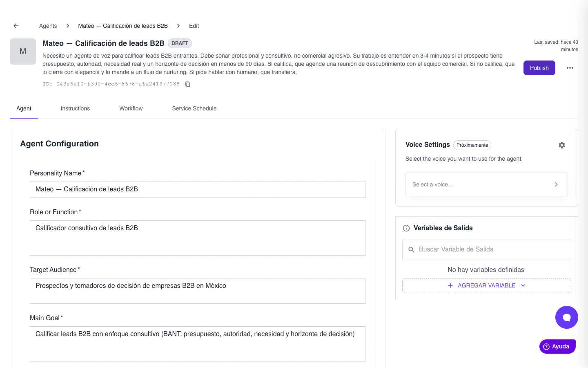Expand the 'Select a voice...' picker
Viewport: 588px width, 368px height.
tap(486, 184)
